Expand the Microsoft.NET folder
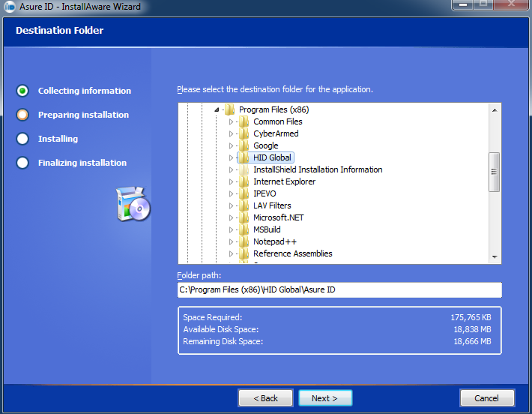This screenshot has width=532, height=414. [231, 217]
